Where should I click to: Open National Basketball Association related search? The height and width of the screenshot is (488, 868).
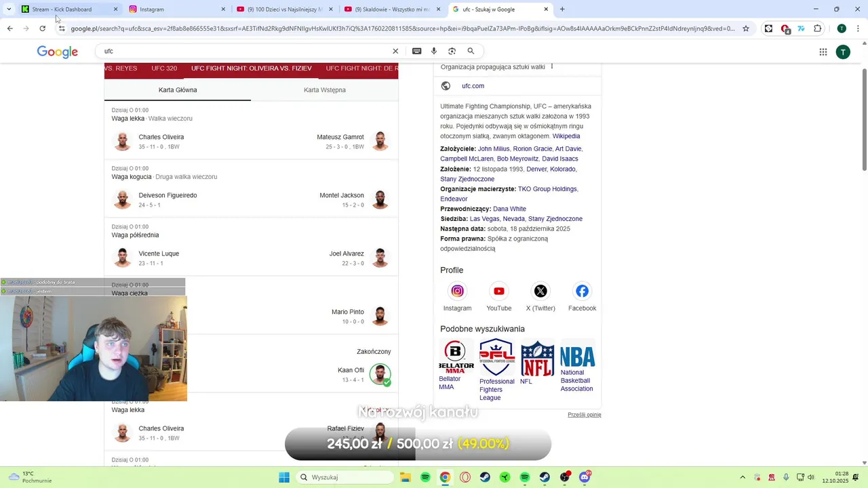point(578,366)
